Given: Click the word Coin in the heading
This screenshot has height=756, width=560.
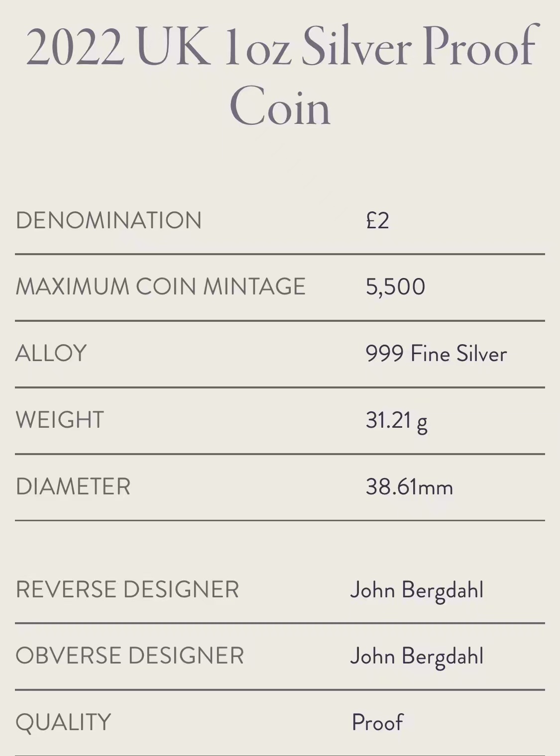Looking at the screenshot, I should point(280,106).
